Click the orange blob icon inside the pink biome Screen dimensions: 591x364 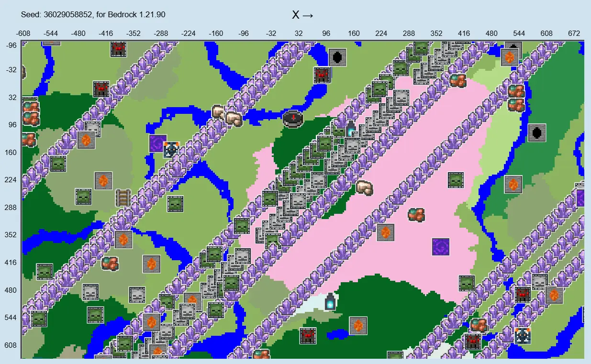385,232
